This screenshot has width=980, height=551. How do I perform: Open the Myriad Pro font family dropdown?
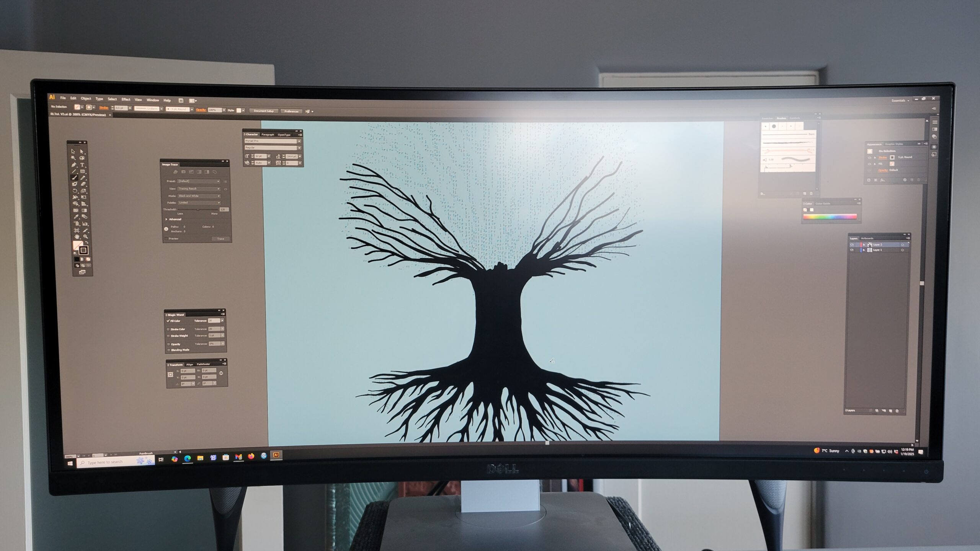coord(299,141)
